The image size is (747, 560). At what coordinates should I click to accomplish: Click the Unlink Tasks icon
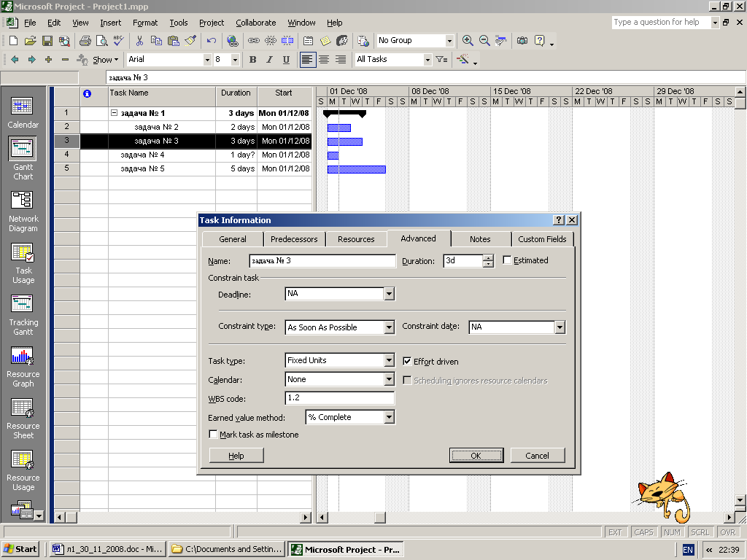[270, 41]
